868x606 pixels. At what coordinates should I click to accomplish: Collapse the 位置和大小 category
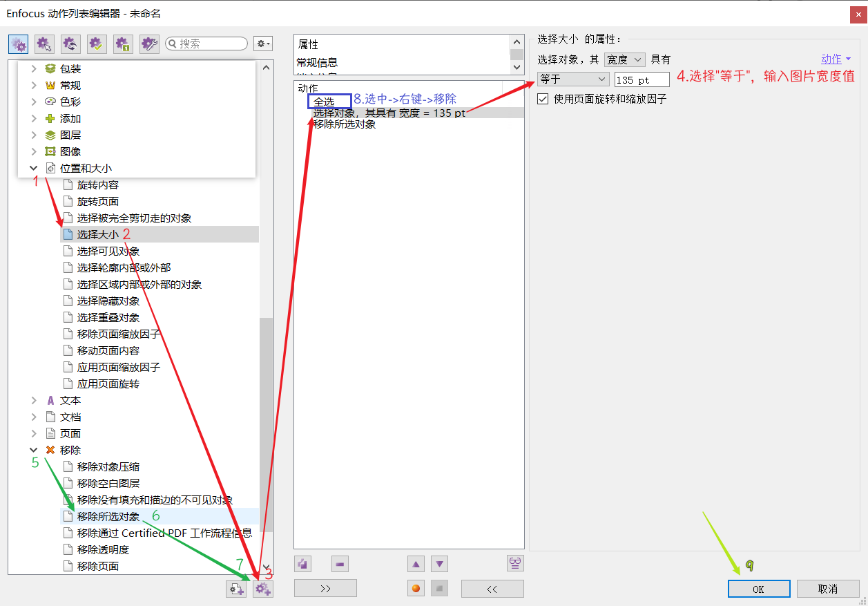point(34,168)
